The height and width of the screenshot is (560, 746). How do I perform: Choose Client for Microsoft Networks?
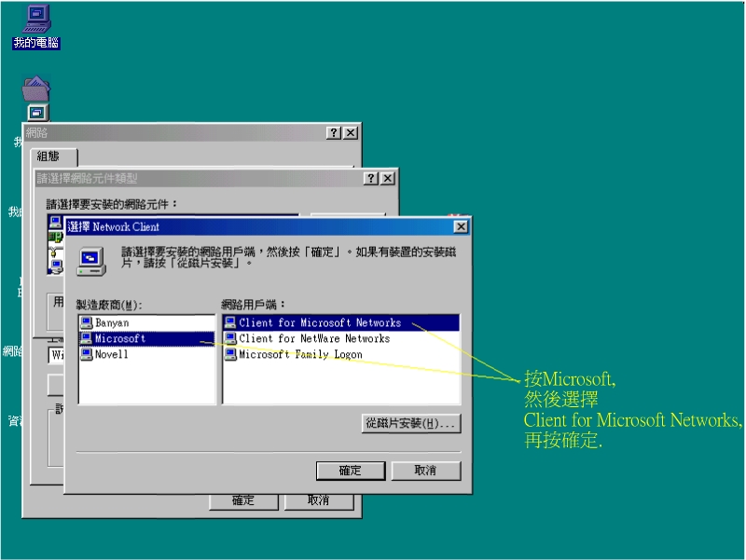click(x=341, y=322)
